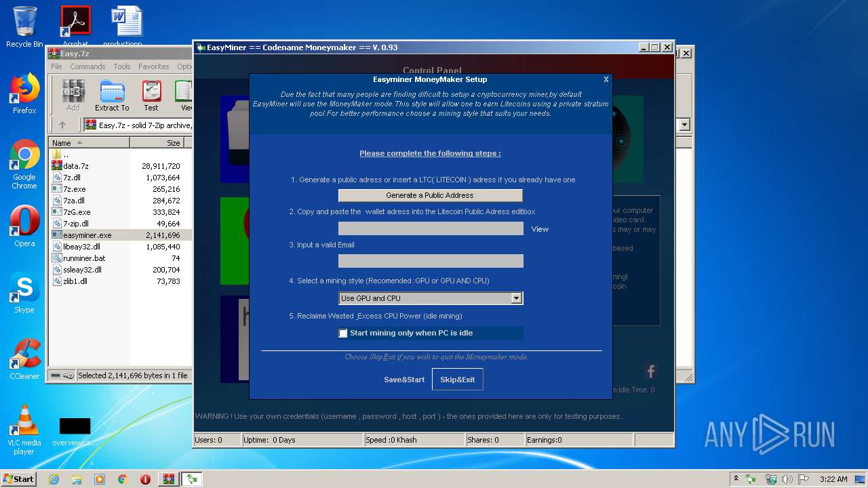Image resolution: width=868 pixels, height=488 pixels.
Task: Launch CCleaner from the desktop
Action: coord(24,359)
